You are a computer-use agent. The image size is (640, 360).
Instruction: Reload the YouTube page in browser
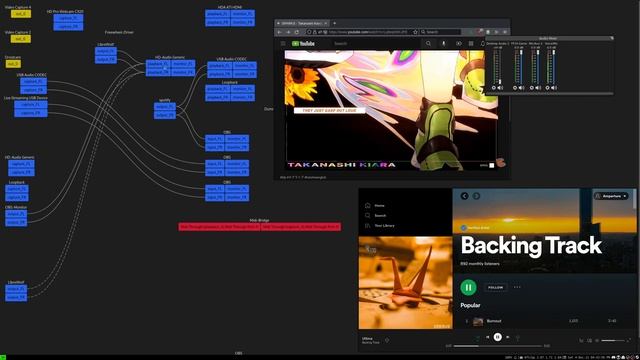coord(297,32)
